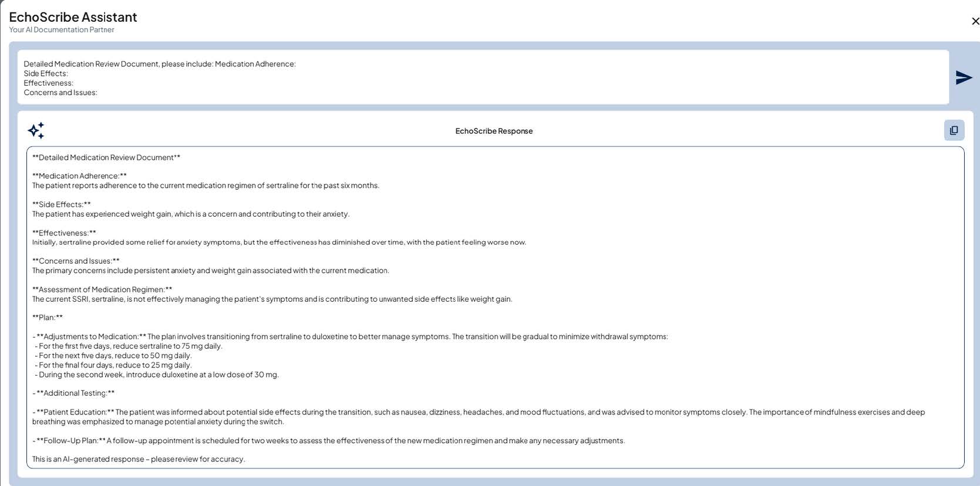This screenshot has width=980, height=486.
Task: Click the '**Medication Adherence:**' heading in the response
Action: pyautogui.click(x=79, y=176)
